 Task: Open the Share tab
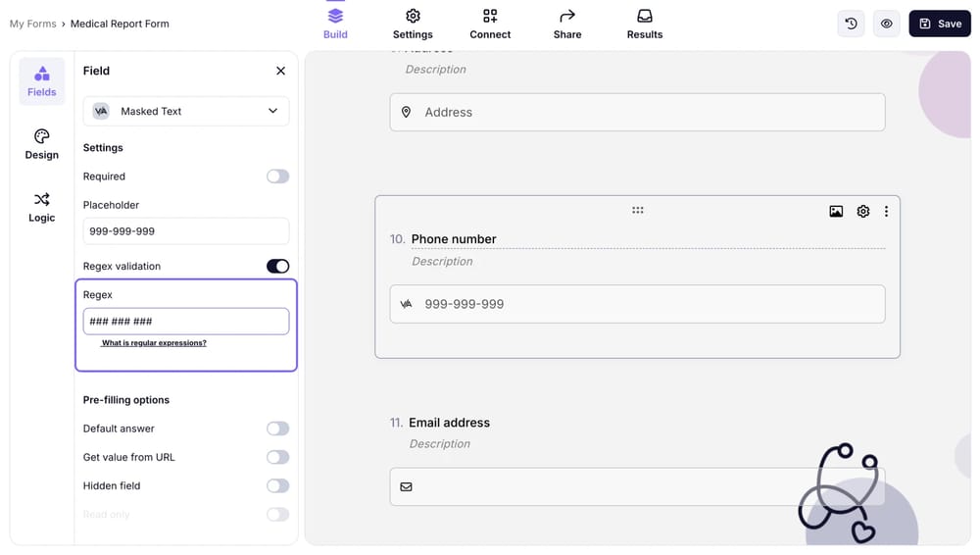(x=566, y=25)
